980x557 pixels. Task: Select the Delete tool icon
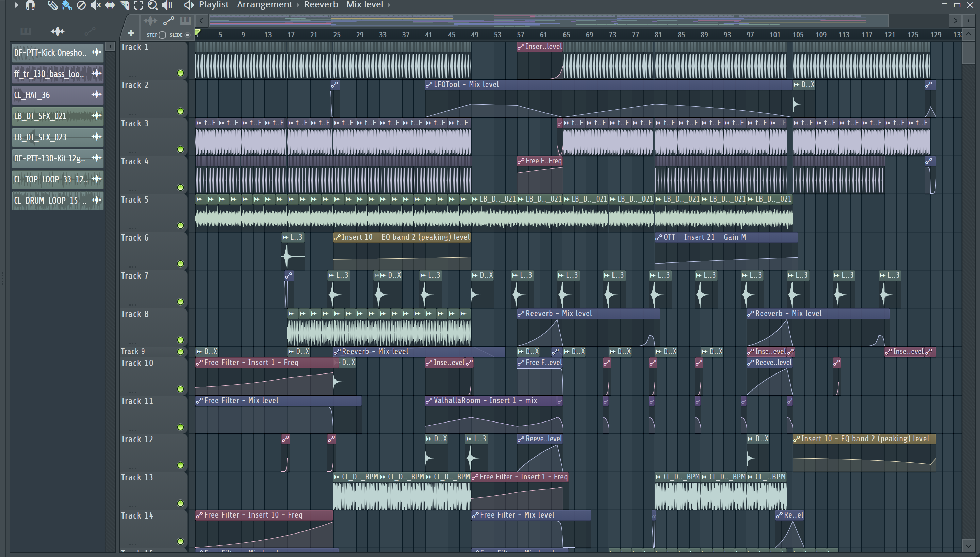(81, 5)
